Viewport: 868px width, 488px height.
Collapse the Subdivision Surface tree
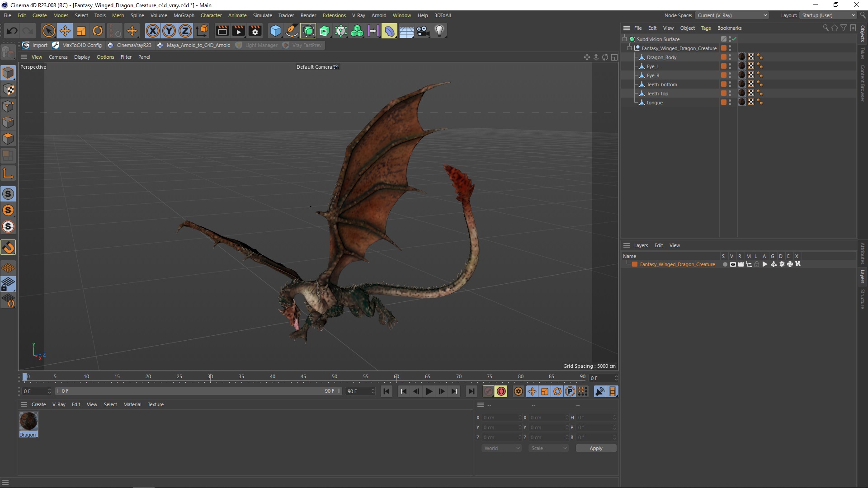pos(625,39)
